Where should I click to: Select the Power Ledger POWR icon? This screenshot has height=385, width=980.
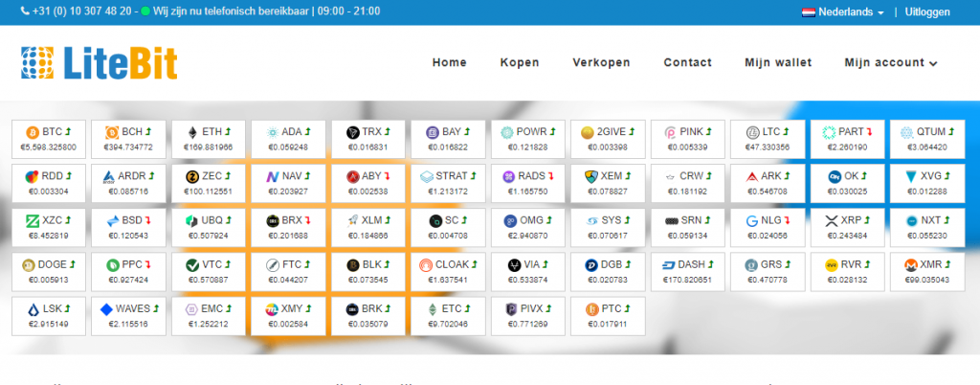(507, 132)
